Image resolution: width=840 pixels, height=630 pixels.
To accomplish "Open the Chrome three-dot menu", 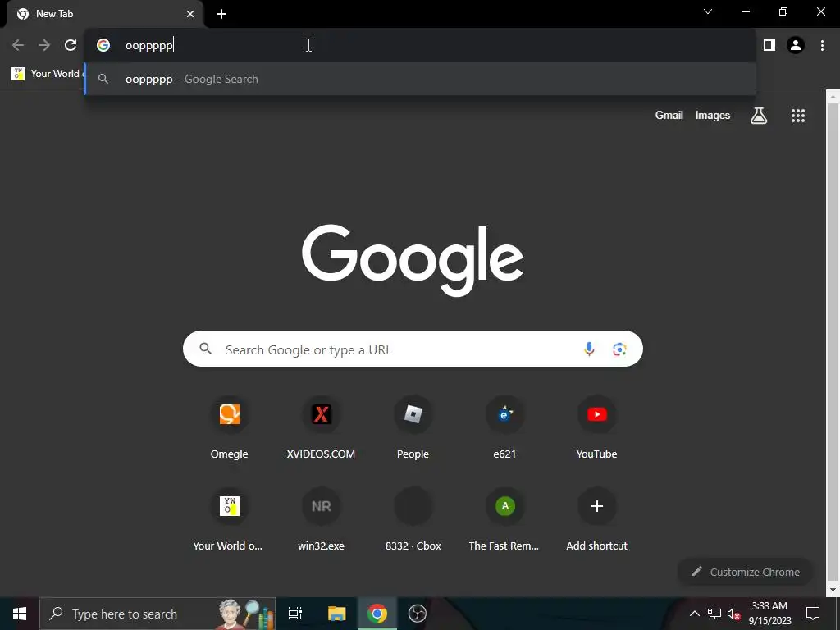I will point(822,46).
